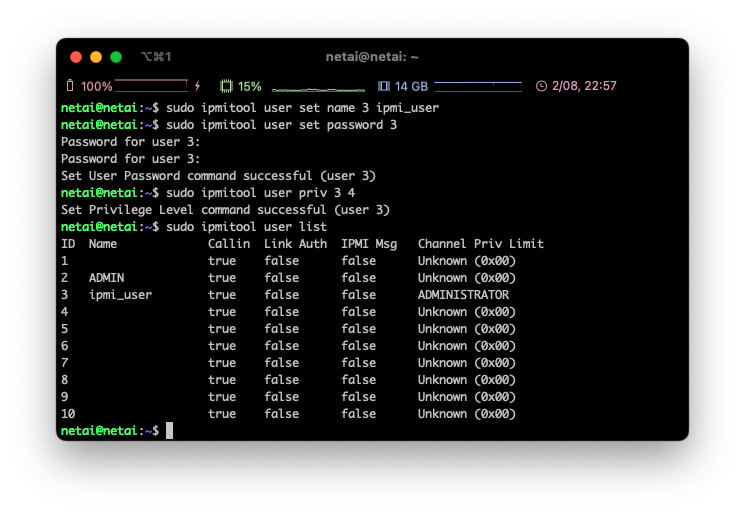Click the Name column header
This screenshot has height=515, width=745.
point(103,244)
